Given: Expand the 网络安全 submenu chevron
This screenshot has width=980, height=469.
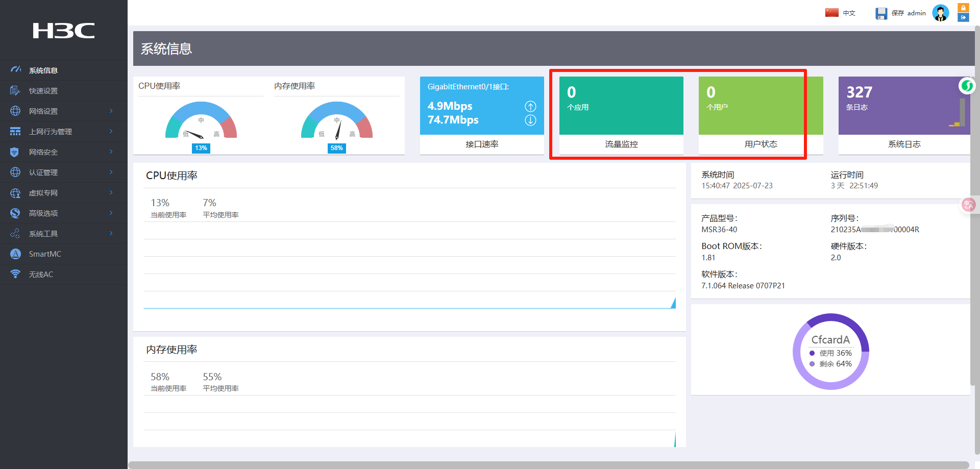Looking at the screenshot, I should coord(111,152).
